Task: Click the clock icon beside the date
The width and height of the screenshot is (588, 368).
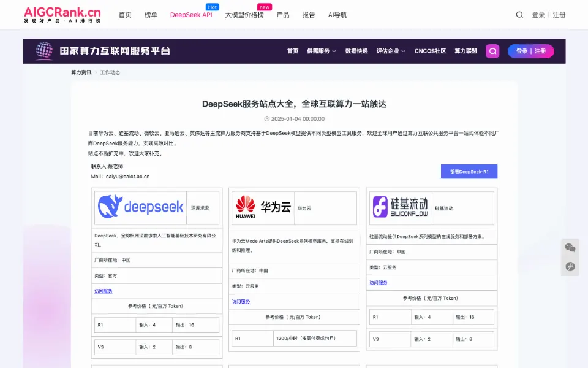Action: (x=266, y=118)
